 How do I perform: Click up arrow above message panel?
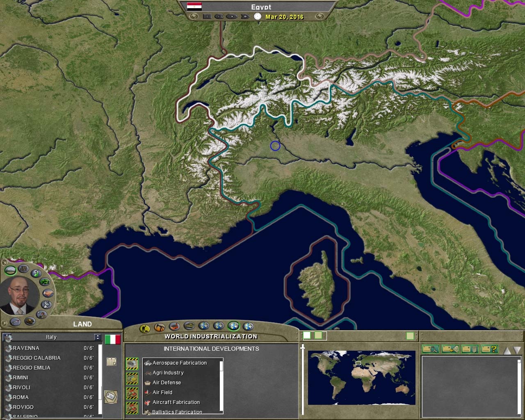[507, 351]
